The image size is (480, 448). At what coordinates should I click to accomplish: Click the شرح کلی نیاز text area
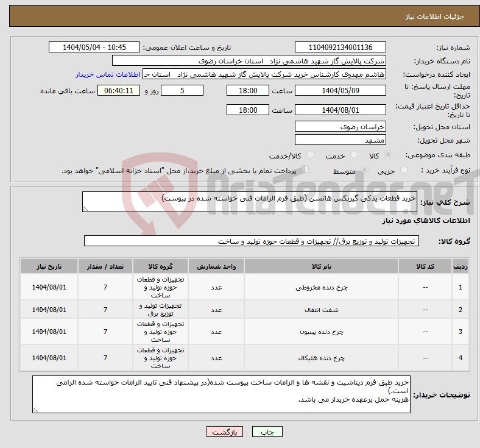[x=250, y=202]
